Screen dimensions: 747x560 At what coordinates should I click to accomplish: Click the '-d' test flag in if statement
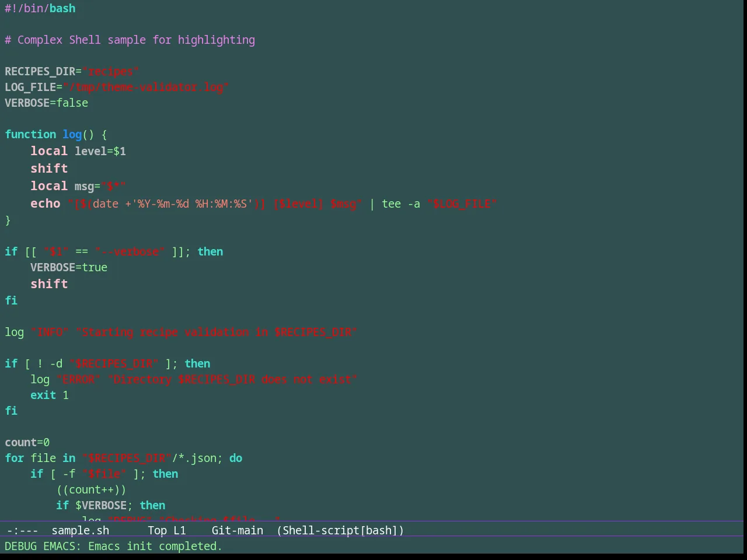pos(56,363)
